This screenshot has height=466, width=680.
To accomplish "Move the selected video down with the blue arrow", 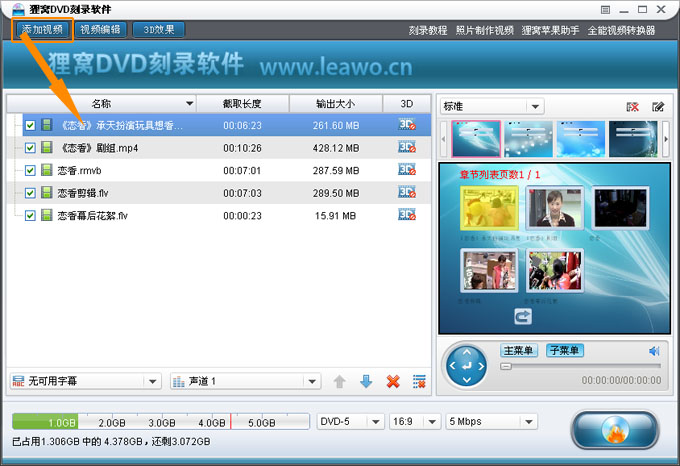I will (366, 381).
